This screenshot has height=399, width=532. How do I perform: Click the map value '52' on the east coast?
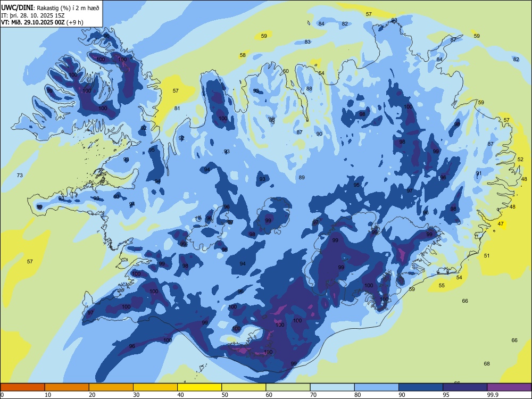[520, 159]
